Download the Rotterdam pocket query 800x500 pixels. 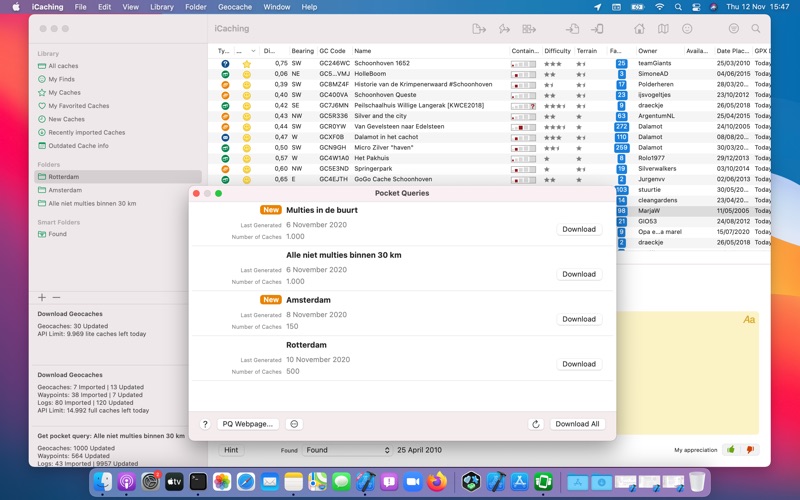click(x=579, y=364)
